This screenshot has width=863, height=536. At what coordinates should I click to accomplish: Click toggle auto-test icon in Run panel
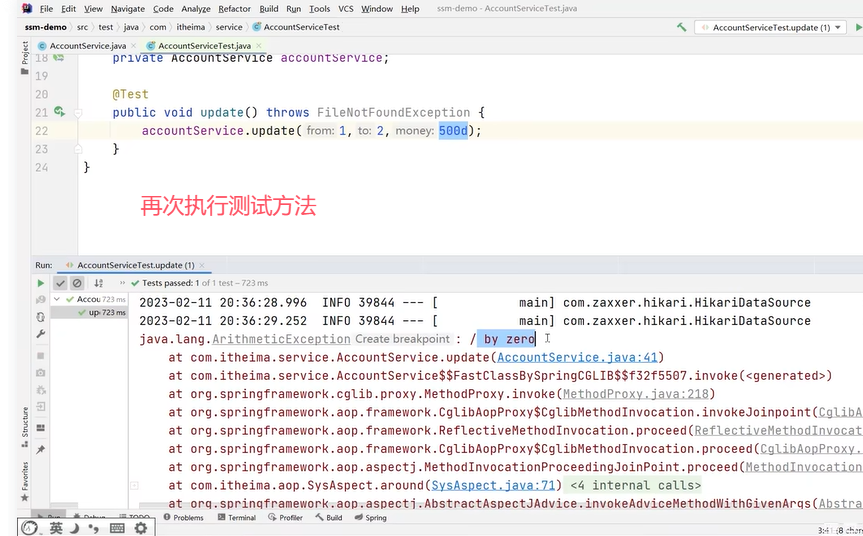click(41, 317)
